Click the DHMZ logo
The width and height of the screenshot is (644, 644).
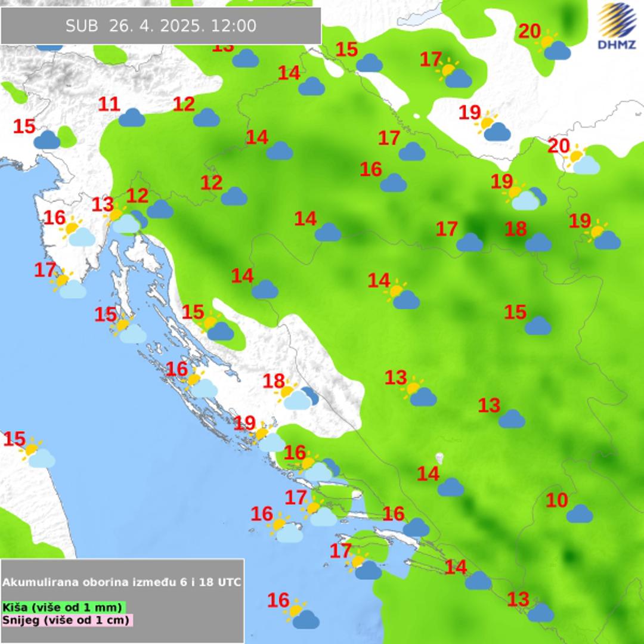pyautogui.click(x=617, y=26)
